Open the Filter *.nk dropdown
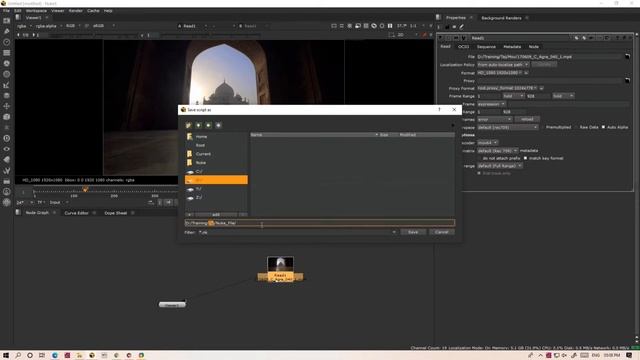 (x=298, y=232)
